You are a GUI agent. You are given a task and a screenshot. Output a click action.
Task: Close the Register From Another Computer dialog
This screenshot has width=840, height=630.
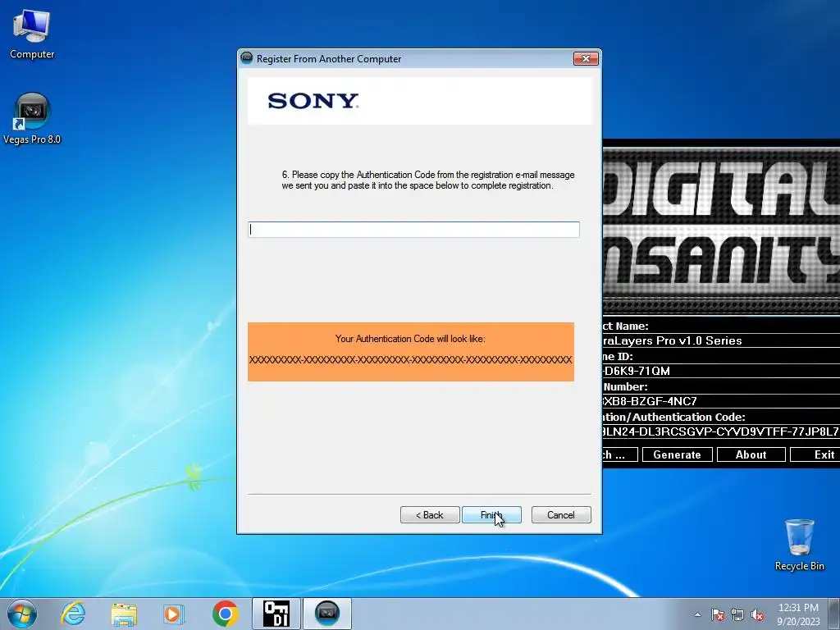586,58
